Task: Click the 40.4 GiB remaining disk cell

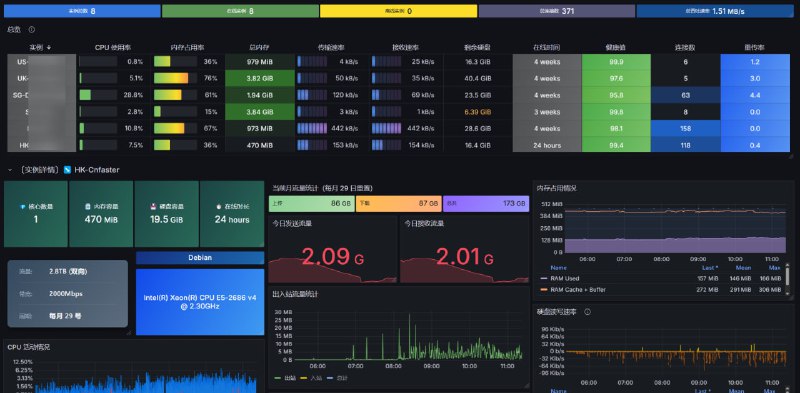Action: (478, 79)
